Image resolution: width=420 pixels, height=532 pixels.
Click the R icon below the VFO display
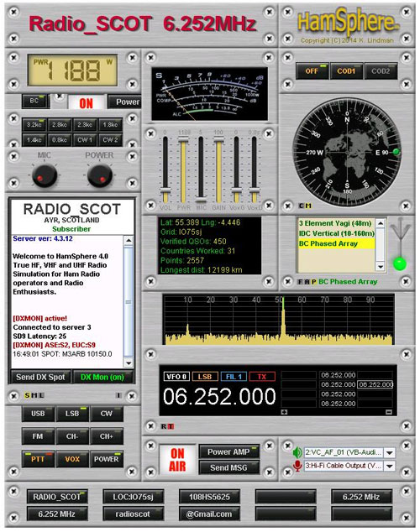pos(164,426)
